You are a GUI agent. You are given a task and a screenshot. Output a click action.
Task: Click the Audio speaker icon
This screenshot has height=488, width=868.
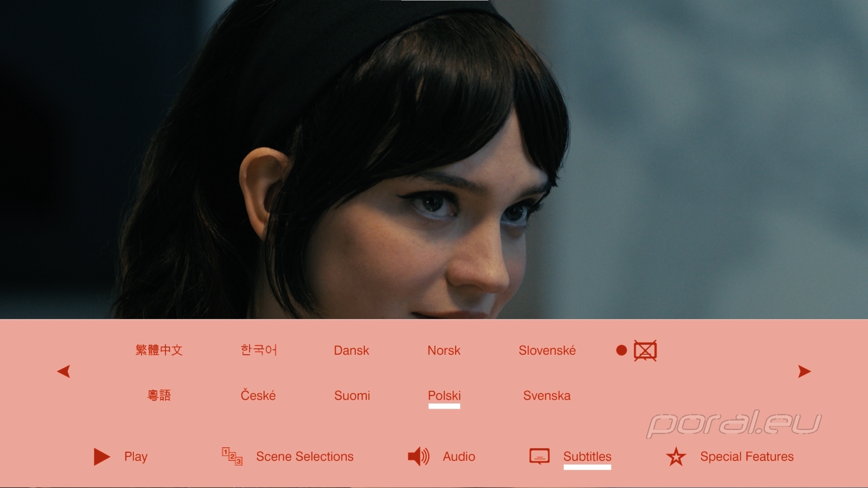coord(419,456)
